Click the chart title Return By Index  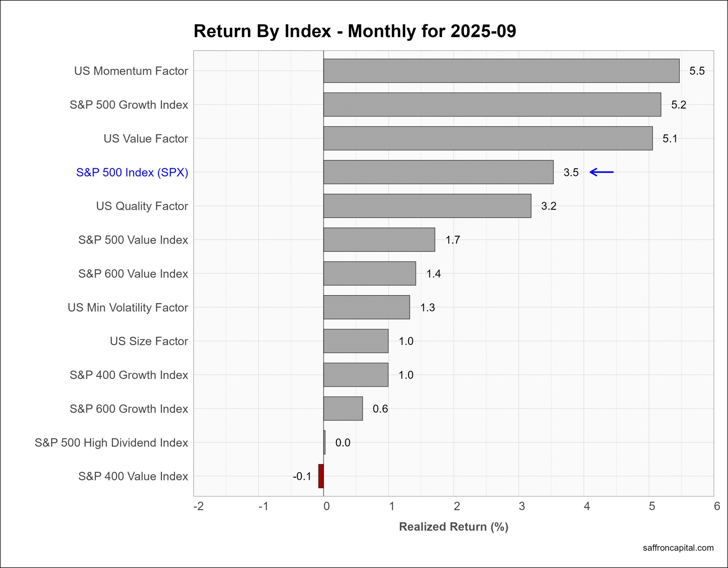(x=355, y=31)
